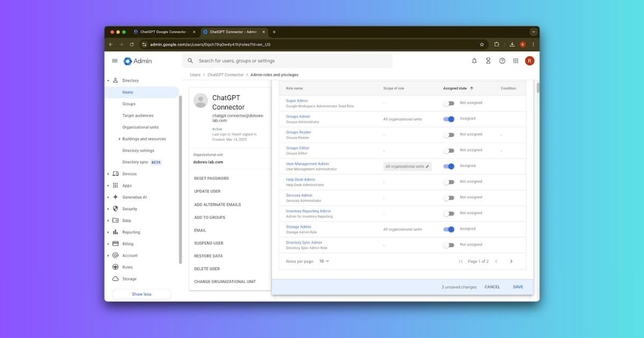Click the search users, groups or settings field

coord(287,61)
